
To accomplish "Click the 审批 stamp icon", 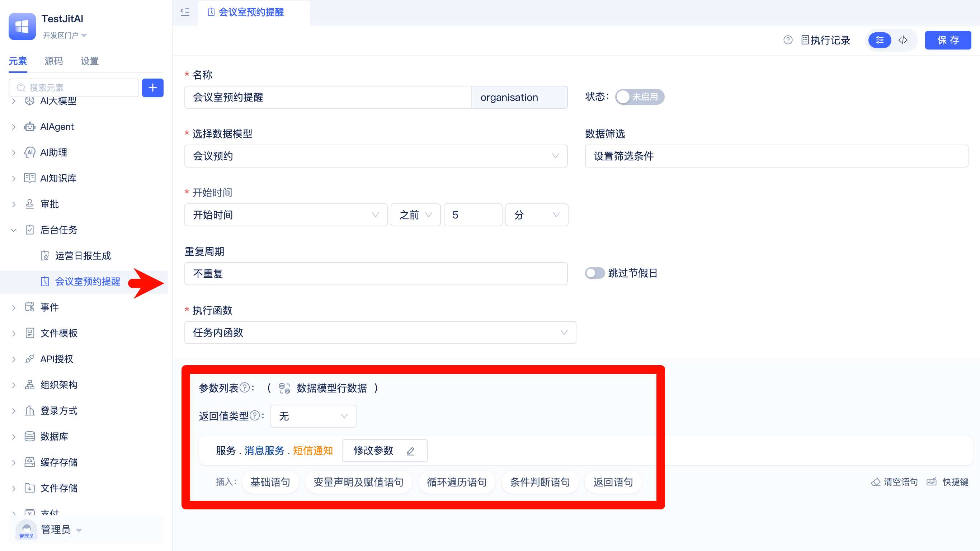I will pyautogui.click(x=30, y=204).
